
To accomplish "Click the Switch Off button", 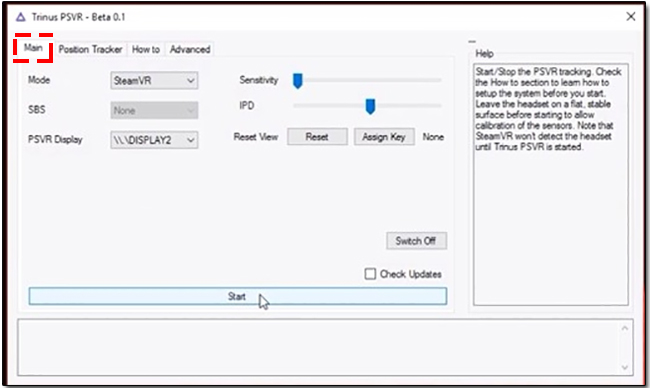I will pyautogui.click(x=417, y=241).
